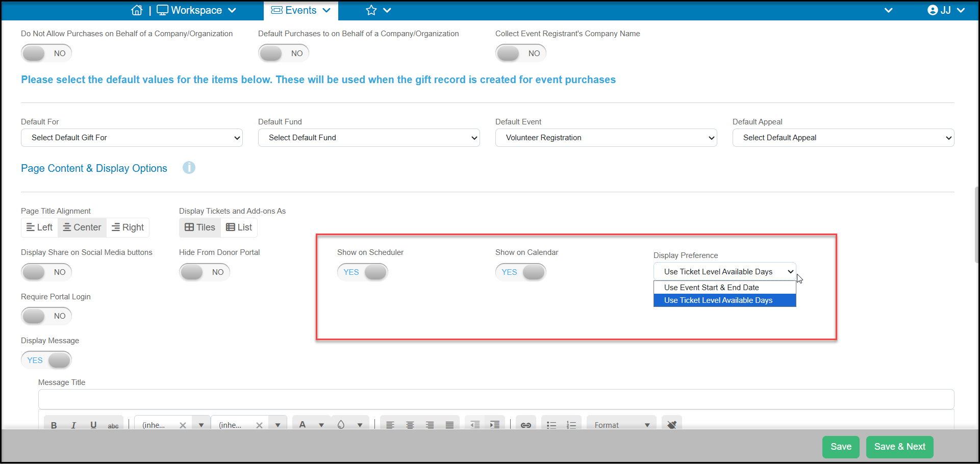This screenshot has width=980, height=464.
Task: Insert a hyperlink using link icon
Action: tap(525, 425)
